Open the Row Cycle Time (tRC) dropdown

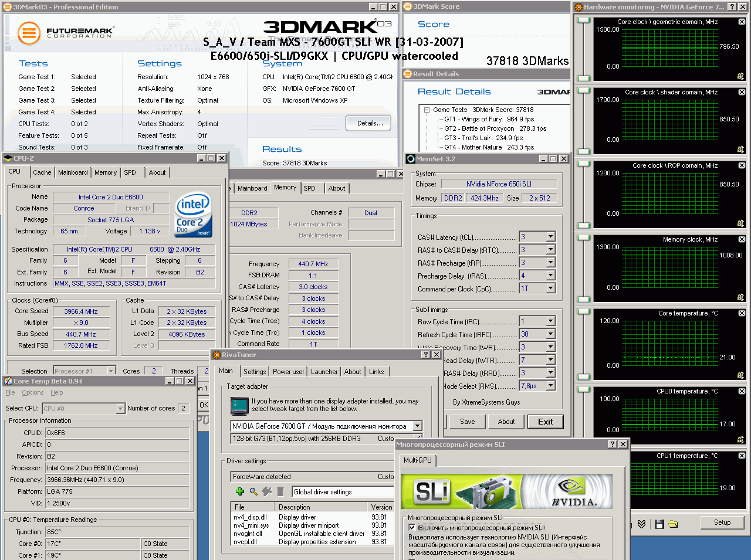[x=550, y=321]
